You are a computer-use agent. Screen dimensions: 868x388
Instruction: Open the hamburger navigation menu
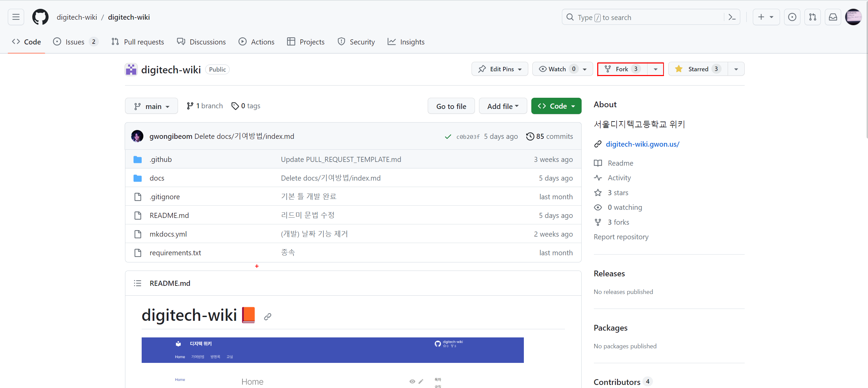[x=16, y=17]
